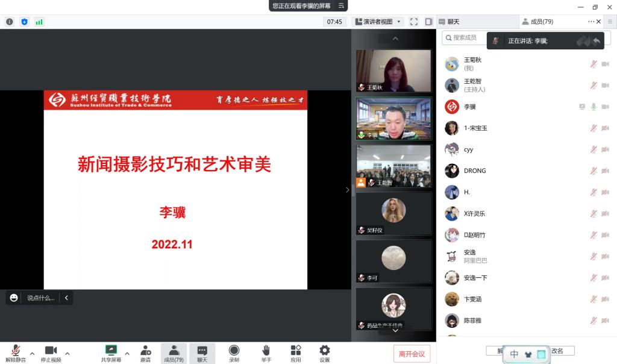
Task: Unmute microphone with 解除静音 button
Action: [x=16, y=353]
